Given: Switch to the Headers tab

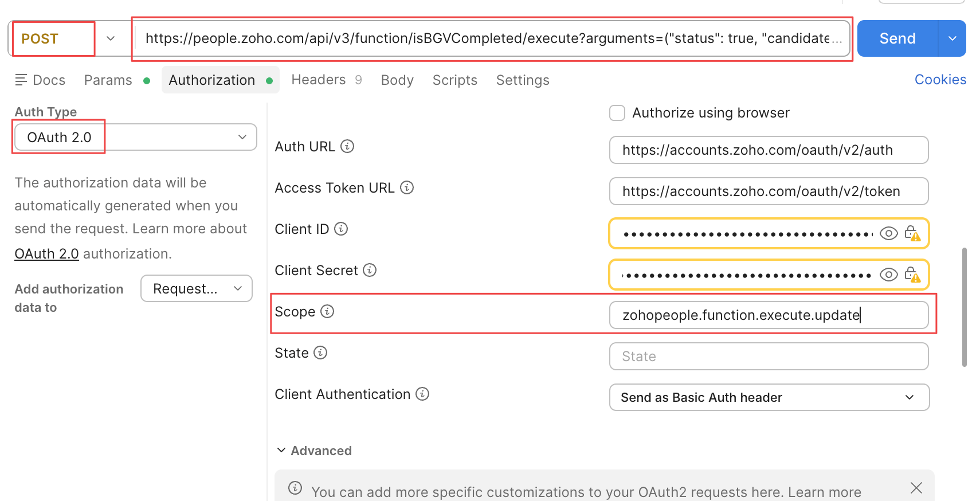Looking at the screenshot, I should (326, 80).
